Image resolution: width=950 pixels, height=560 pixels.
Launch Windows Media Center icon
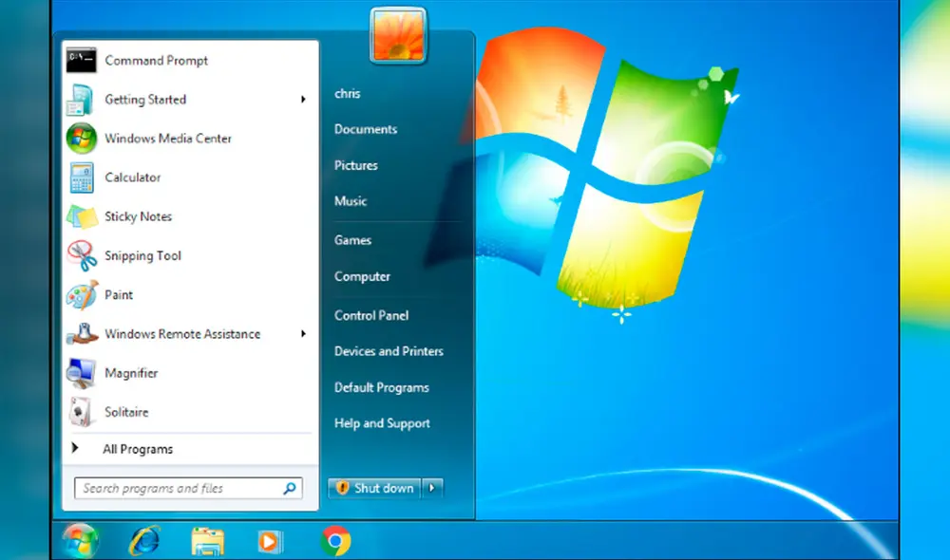tap(82, 139)
